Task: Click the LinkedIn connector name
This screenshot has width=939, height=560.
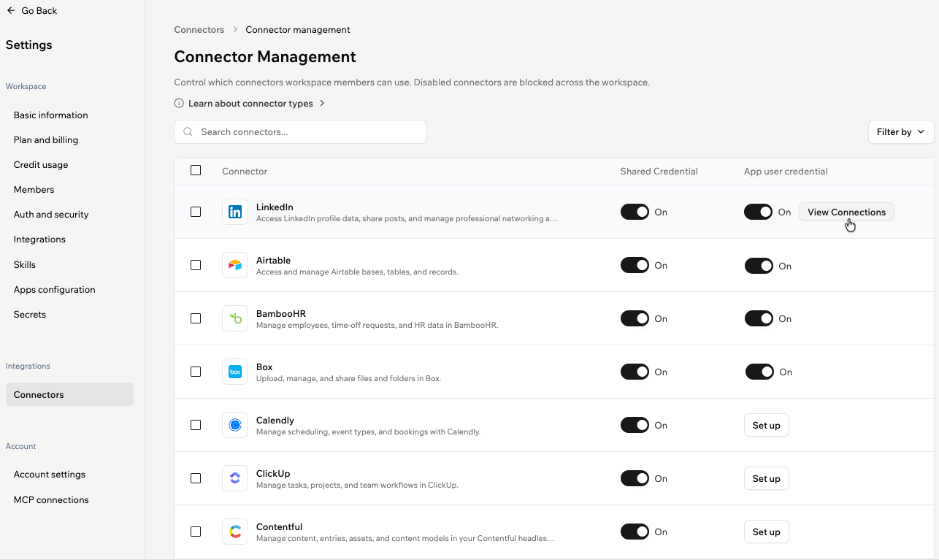Action: tap(275, 207)
